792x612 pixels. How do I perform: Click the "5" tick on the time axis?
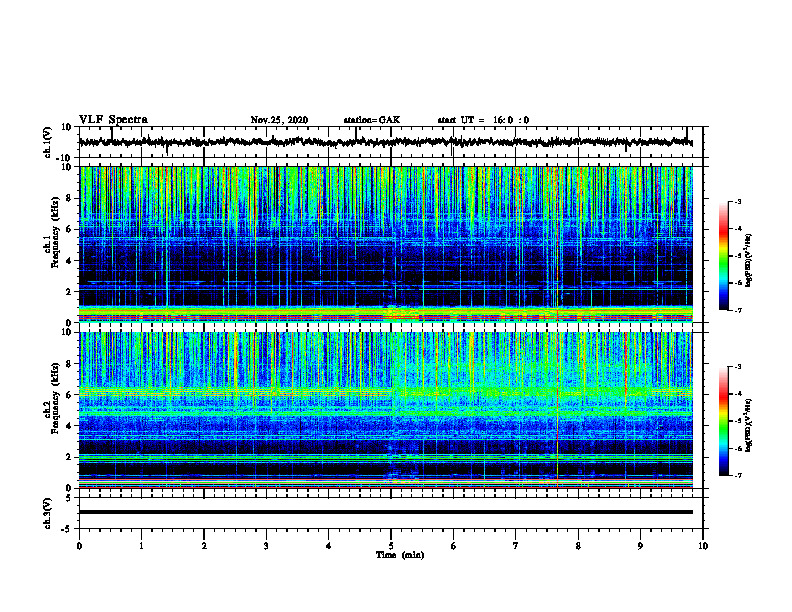click(x=391, y=546)
